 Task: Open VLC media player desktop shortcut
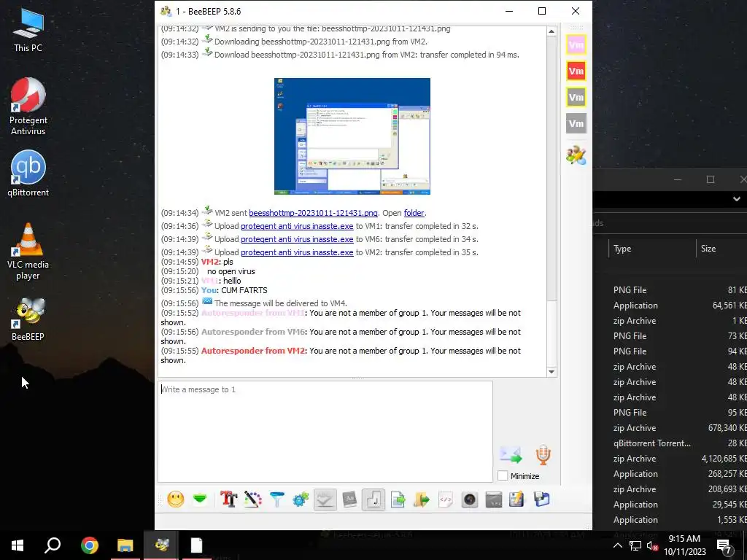[x=28, y=252]
